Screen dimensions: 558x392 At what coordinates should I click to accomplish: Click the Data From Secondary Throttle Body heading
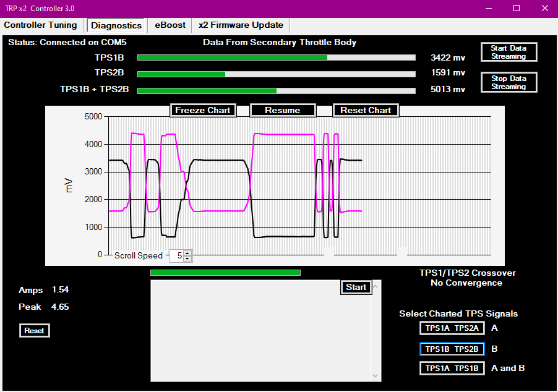[x=280, y=42]
